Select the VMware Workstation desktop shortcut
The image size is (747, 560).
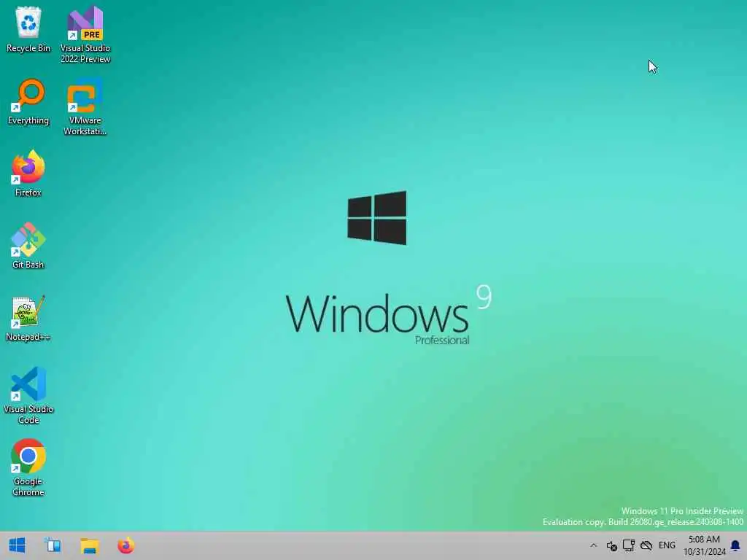point(85,107)
